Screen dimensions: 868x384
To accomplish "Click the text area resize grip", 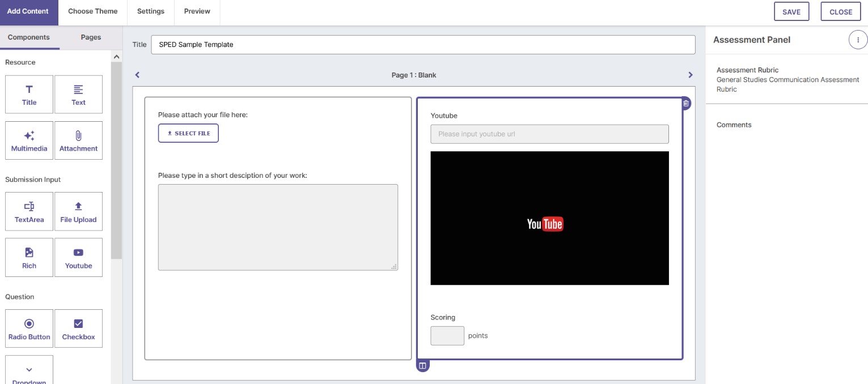I will [x=394, y=266].
